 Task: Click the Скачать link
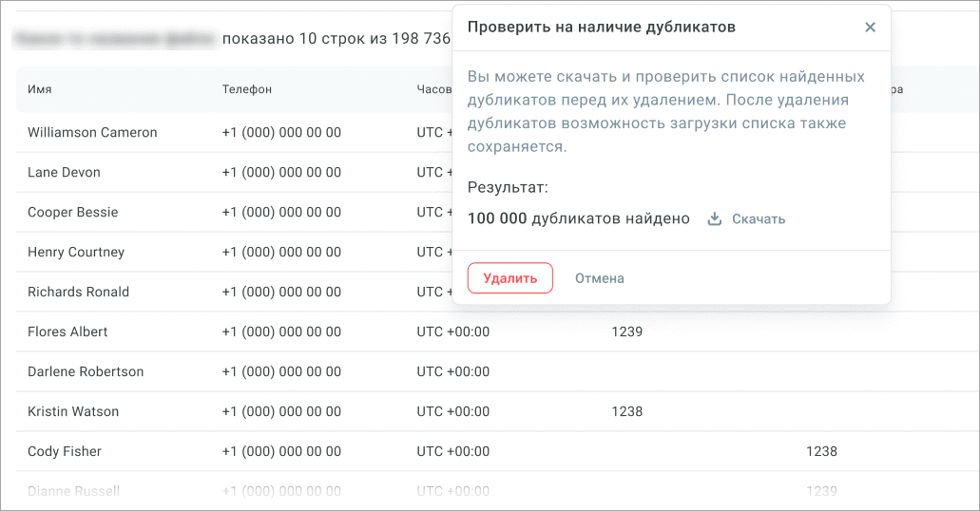[x=758, y=219]
